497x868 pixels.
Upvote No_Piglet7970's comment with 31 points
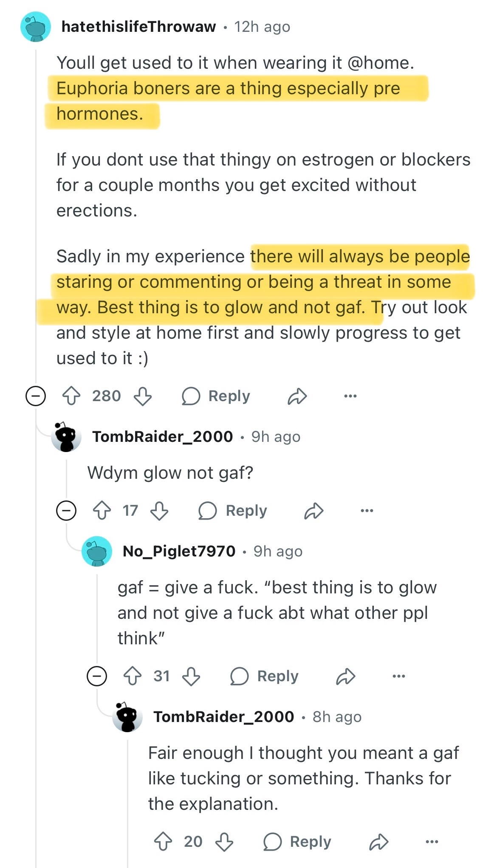point(133,676)
